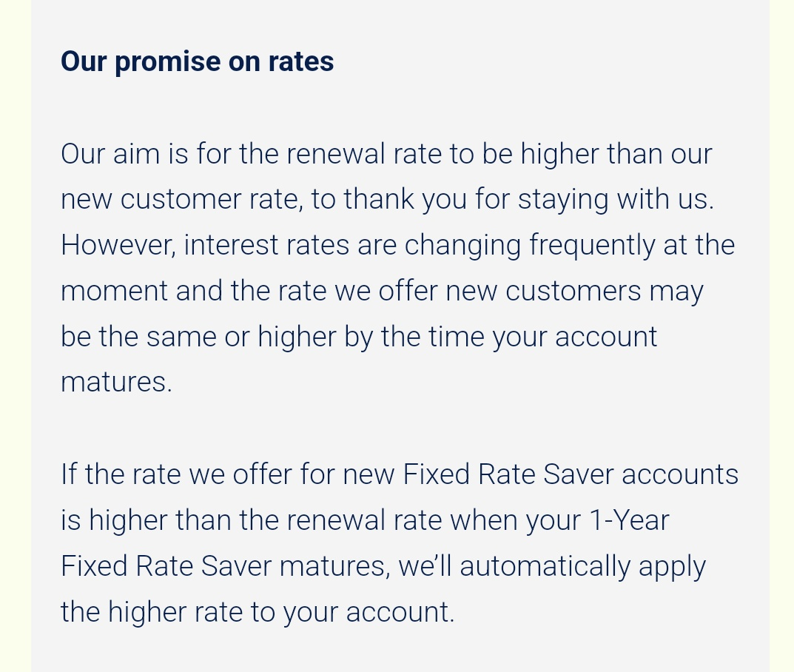
Task: Click the phrase "be the same or higher"
Action: 198,337
